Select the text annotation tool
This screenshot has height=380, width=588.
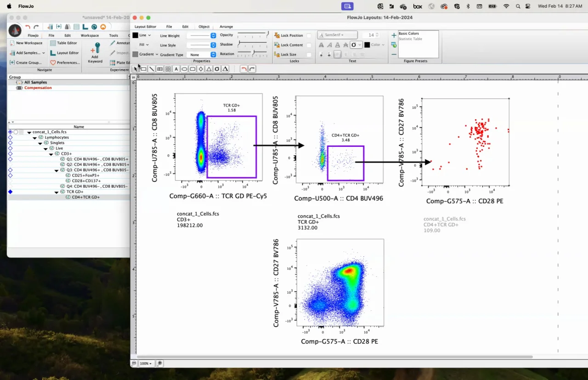[x=176, y=69]
